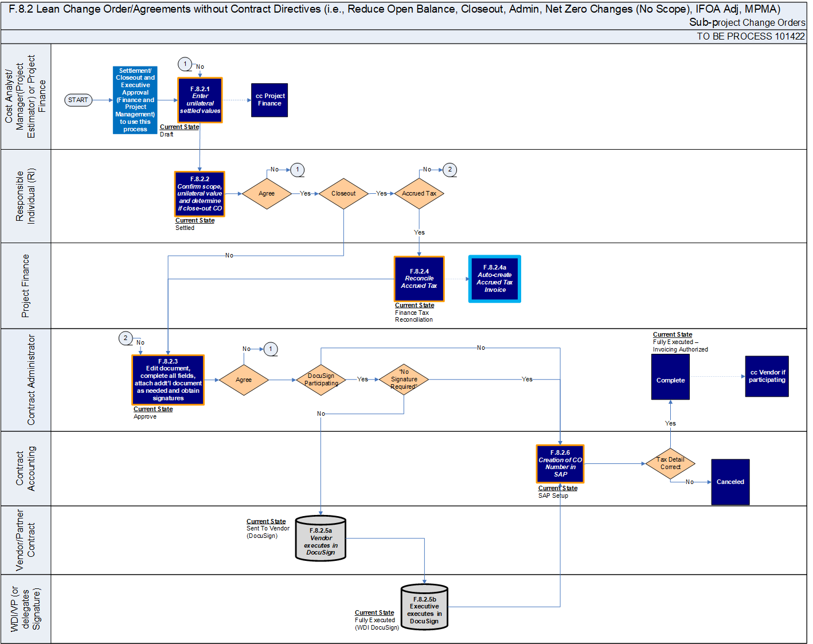The width and height of the screenshot is (813, 644).
Task: Click the Closeout decision diamond
Action: [x=343, y=194]
